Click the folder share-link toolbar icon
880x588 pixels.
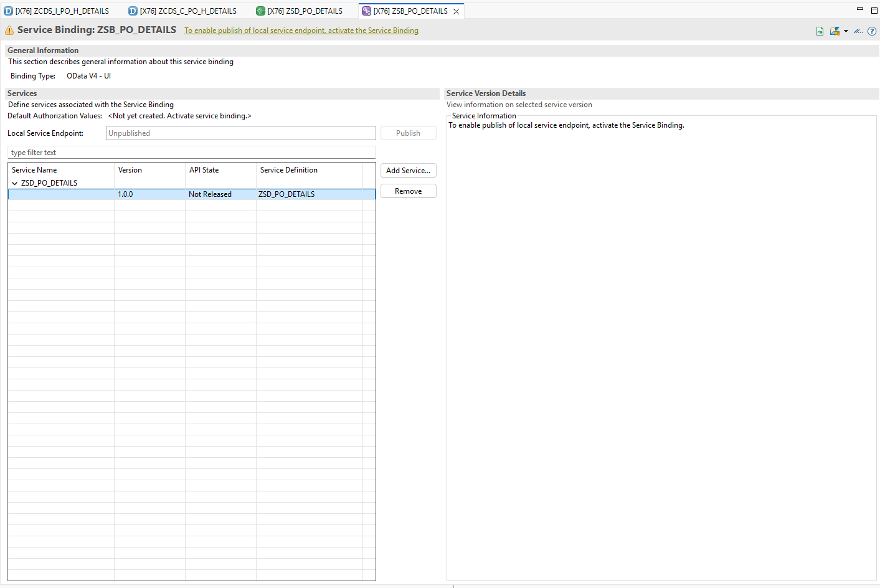tap(835, 31)
